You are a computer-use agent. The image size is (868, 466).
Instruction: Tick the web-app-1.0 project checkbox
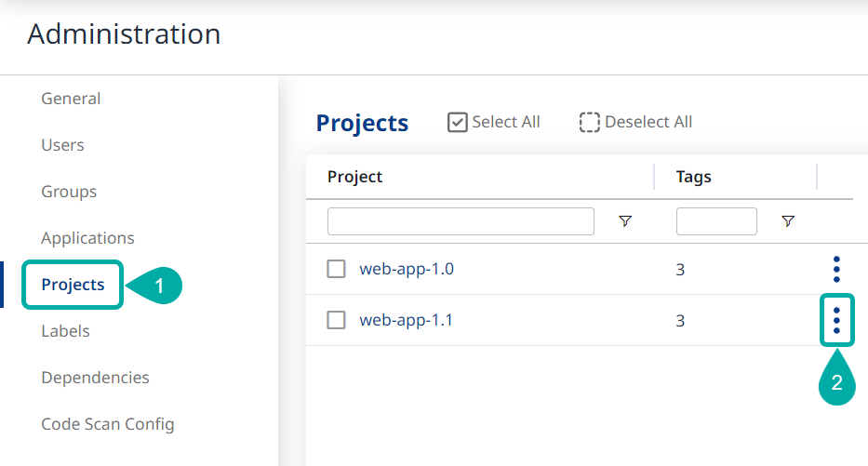pyautogui.click(x=336, y=270)
